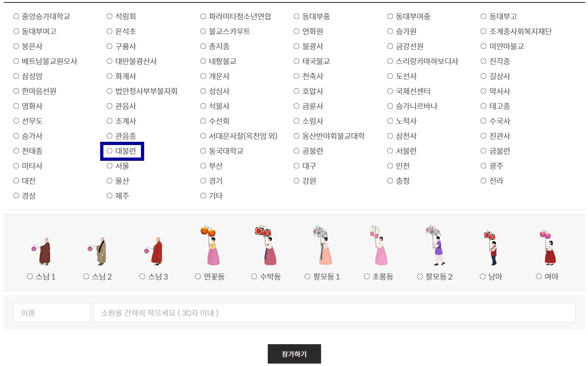Select the 수박등 radio button

(x=254, y=277)
